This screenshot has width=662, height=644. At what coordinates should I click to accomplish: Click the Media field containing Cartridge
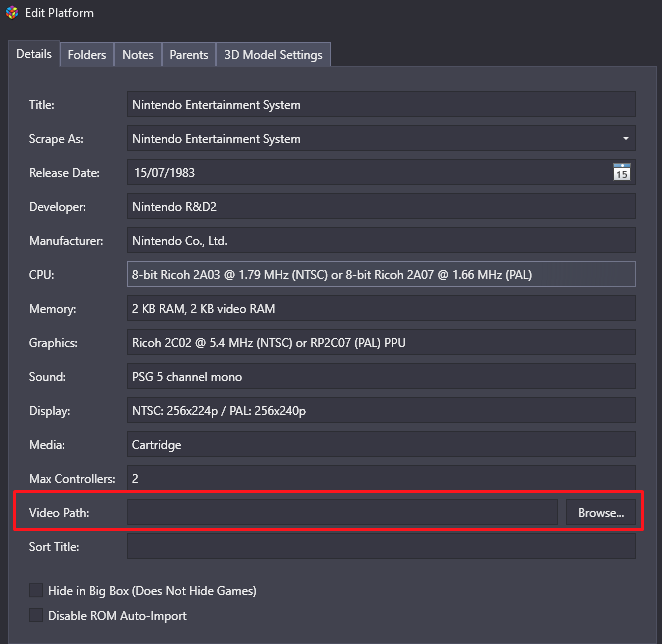381,444
